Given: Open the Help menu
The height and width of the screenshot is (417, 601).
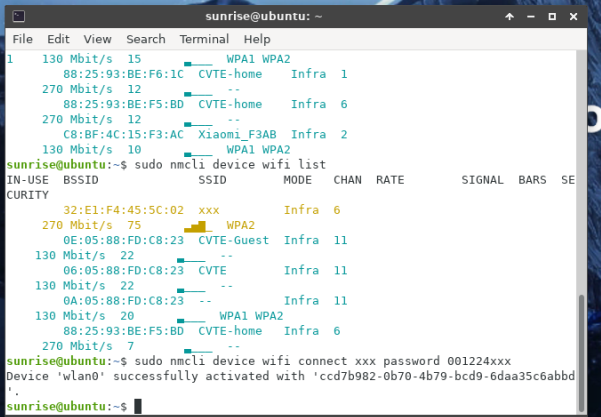Looking at the screenshot, I should point(257,39).
